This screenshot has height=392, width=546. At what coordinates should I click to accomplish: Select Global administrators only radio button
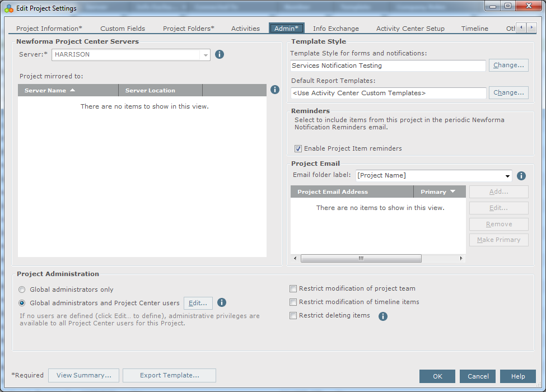pos(22,290)
